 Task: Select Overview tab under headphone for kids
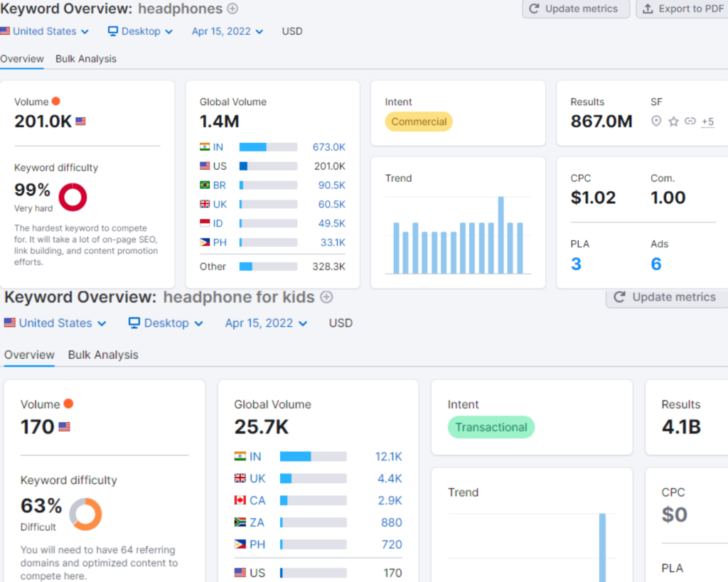[x=29, y=355]
